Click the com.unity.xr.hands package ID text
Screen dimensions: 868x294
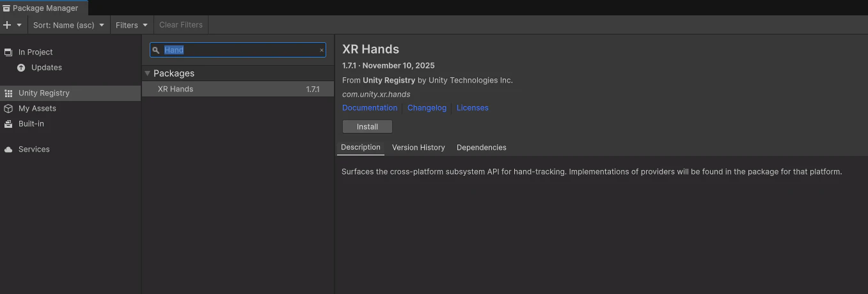click(x=376, y=95)
